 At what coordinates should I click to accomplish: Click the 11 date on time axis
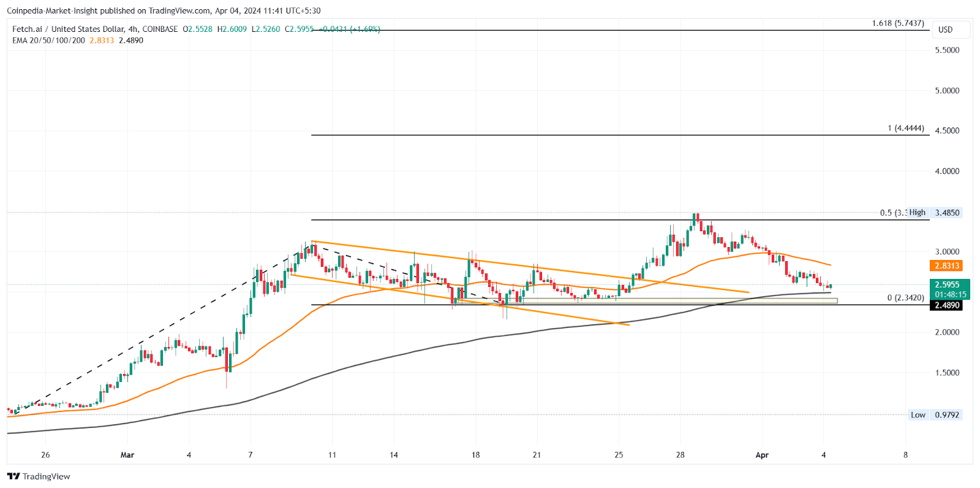coord(332,455)
